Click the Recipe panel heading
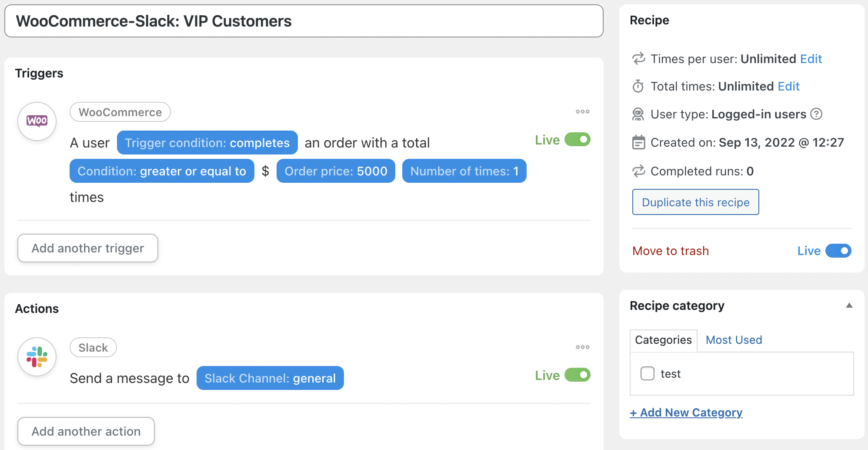Image resolution: width=868 pixels, height=450 pixels. click(x=649, y=20)
